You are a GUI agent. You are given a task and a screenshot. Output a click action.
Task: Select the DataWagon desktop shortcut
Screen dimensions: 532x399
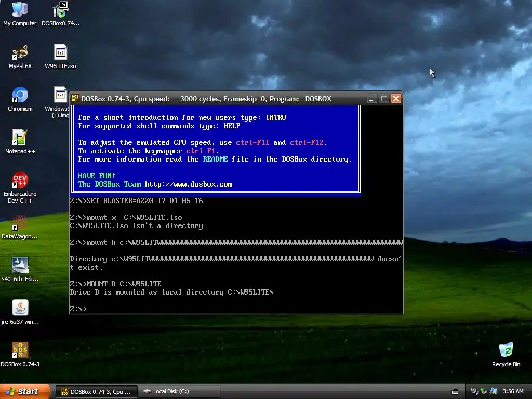tap(20, 227)
